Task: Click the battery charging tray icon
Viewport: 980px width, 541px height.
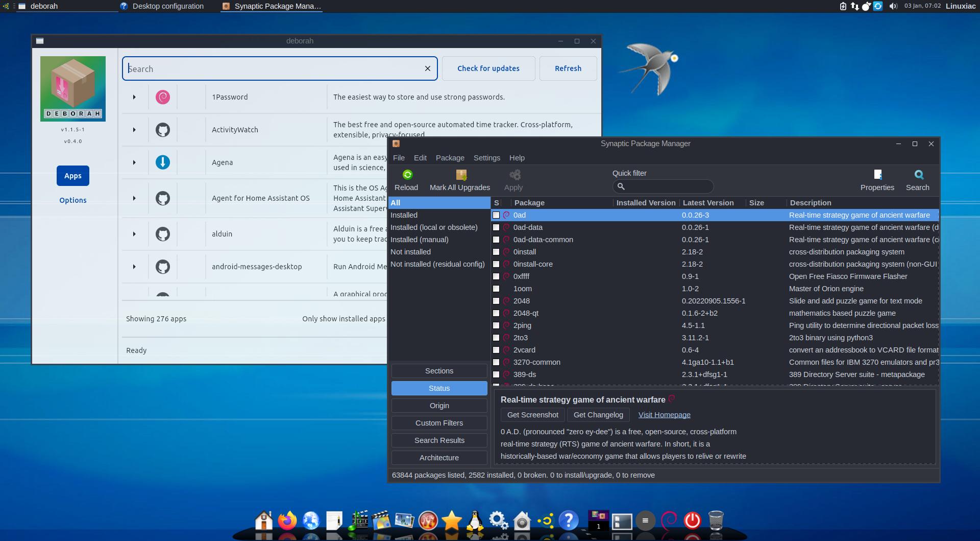Action: point(843,6)
